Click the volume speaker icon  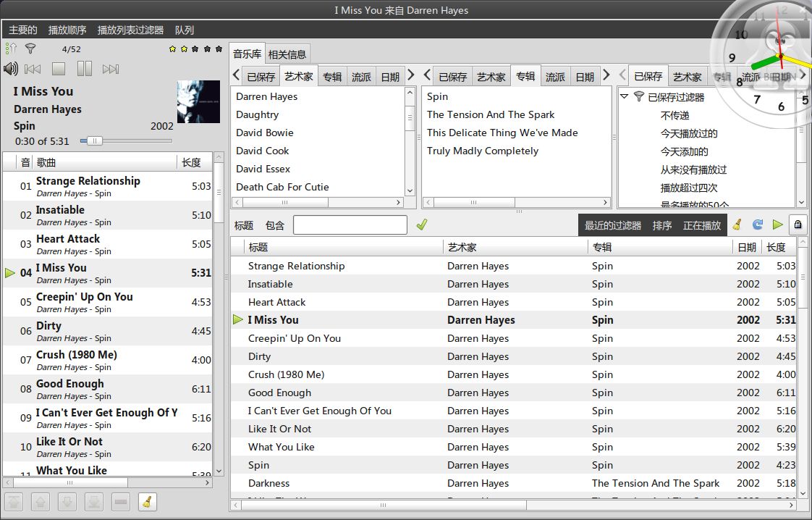pos(10,68)
